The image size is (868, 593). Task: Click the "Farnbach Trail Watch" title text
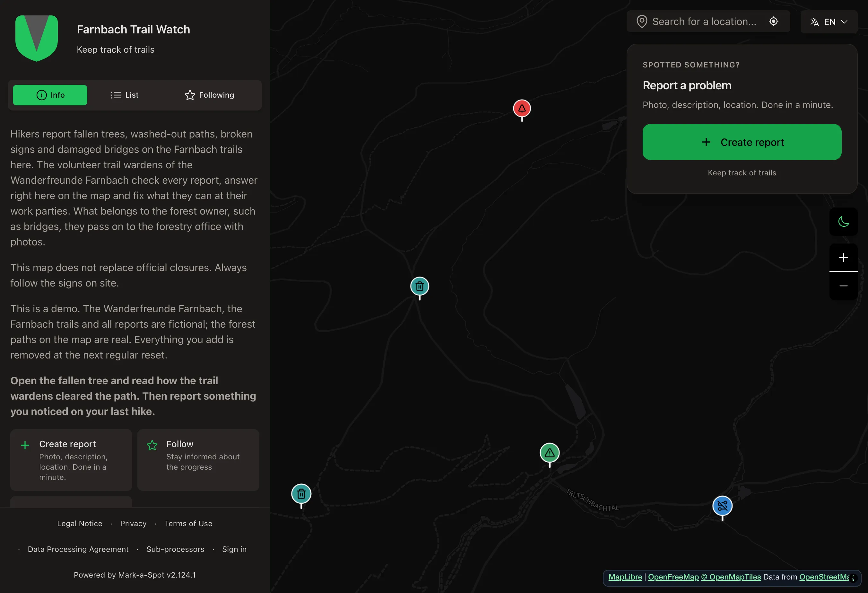click(x=133, y=30)
